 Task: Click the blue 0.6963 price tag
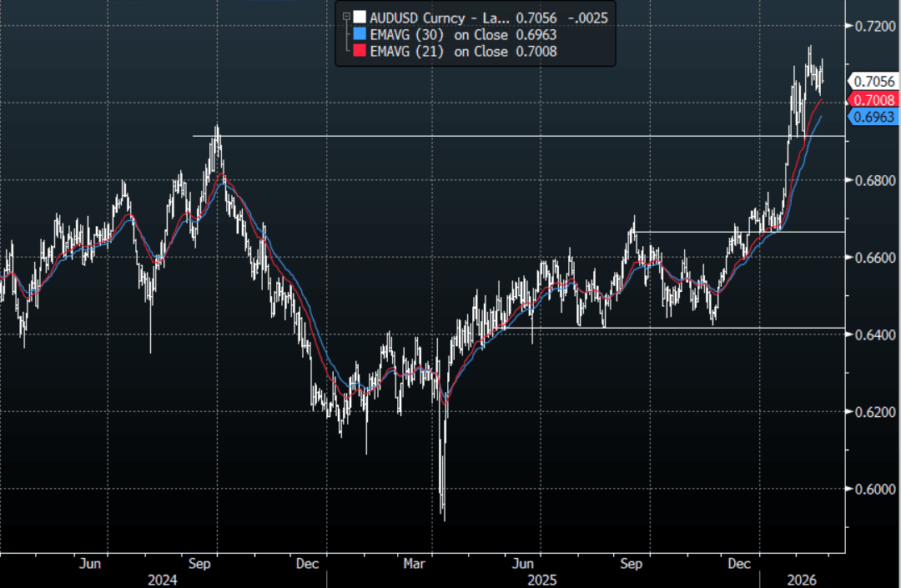tap(873, 117)
